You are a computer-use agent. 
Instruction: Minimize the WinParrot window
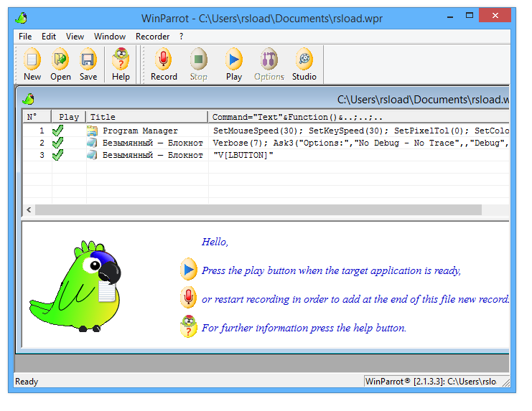(450, 16)
